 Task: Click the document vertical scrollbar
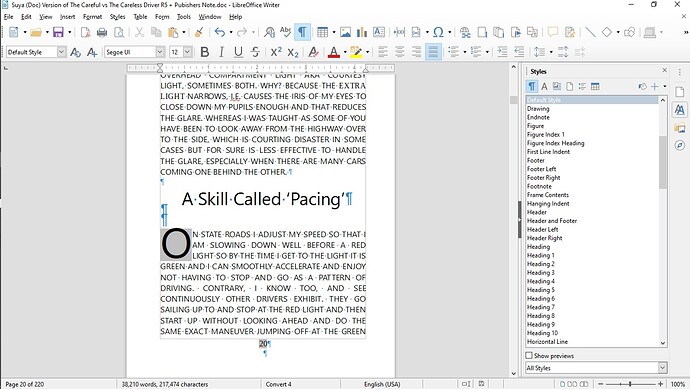click(514, 220)
